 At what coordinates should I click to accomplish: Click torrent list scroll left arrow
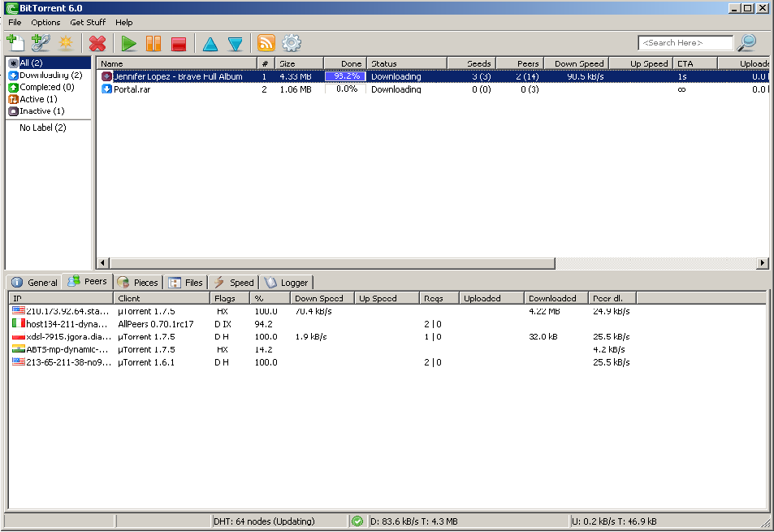pos(102,263)
